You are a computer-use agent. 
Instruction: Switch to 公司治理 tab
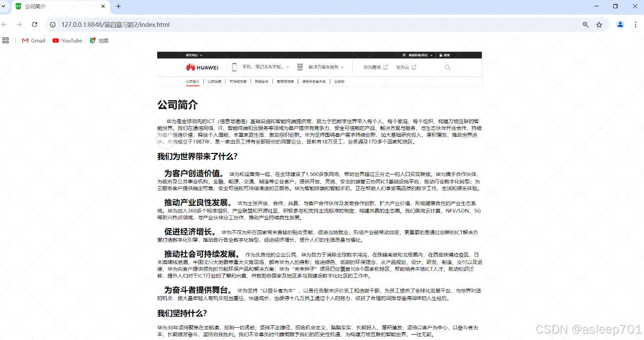click(214, 82)
